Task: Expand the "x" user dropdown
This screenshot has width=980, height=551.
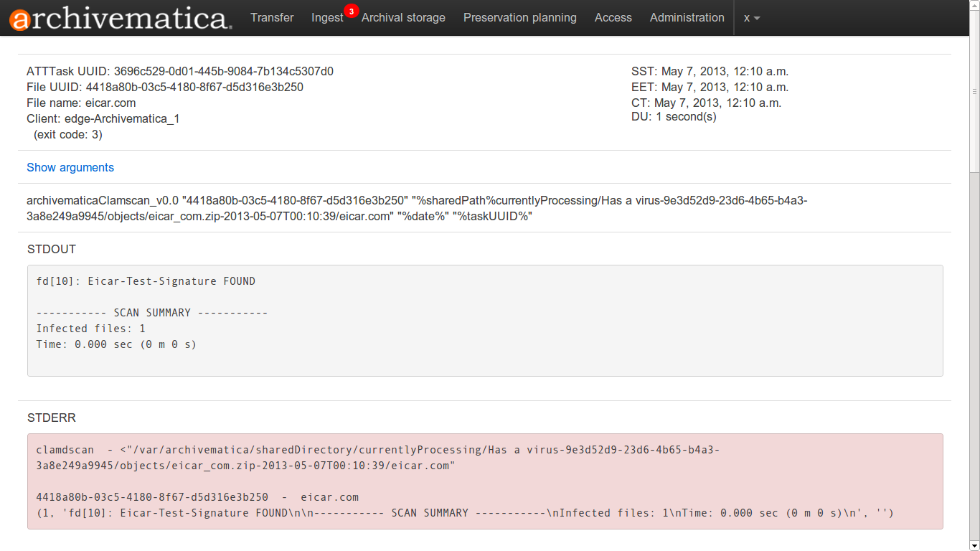Action: click(751, 18)
